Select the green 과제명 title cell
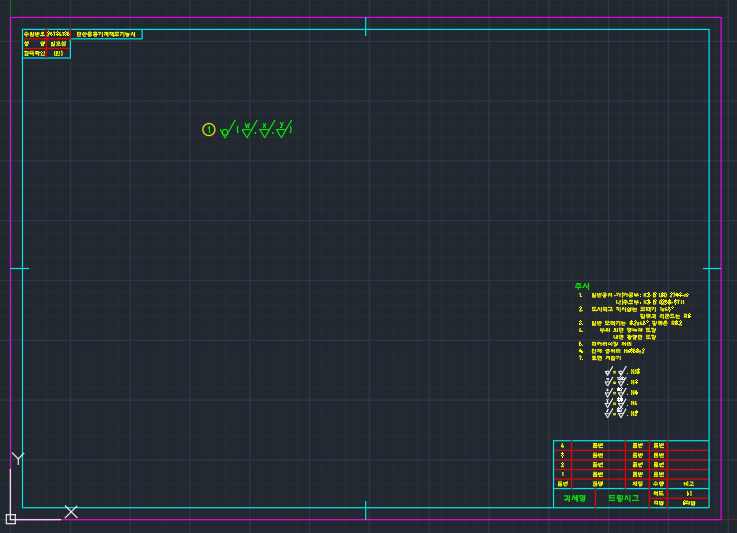 [x=574, y=498]
